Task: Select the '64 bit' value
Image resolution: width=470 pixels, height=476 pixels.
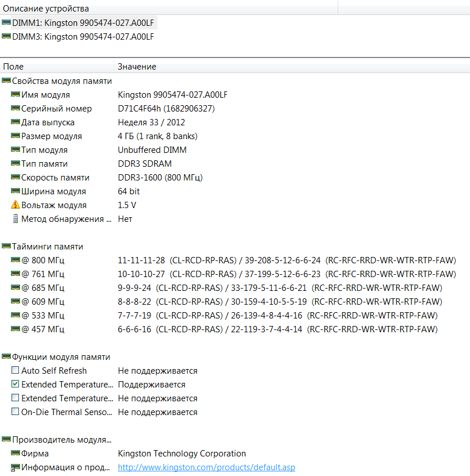Action: point(129,191)
